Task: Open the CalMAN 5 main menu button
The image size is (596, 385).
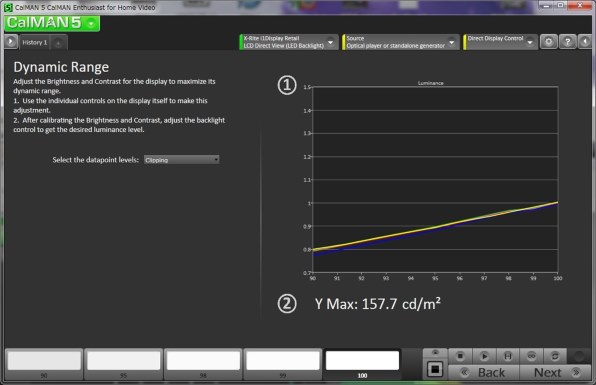Action: (x=52, y=23)
